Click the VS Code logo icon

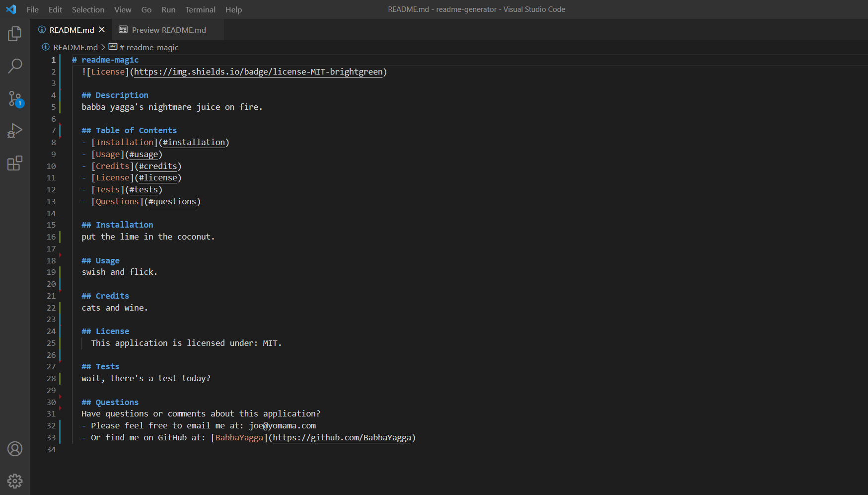click(x=10, y=9)
